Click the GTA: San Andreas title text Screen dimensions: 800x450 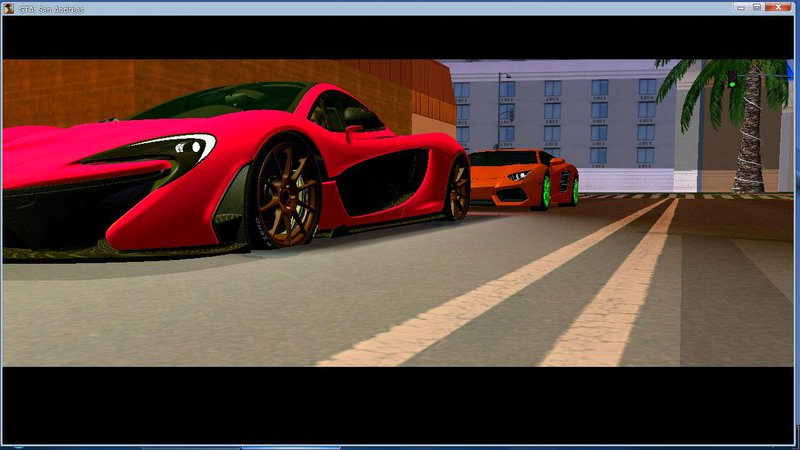point(52,9)
